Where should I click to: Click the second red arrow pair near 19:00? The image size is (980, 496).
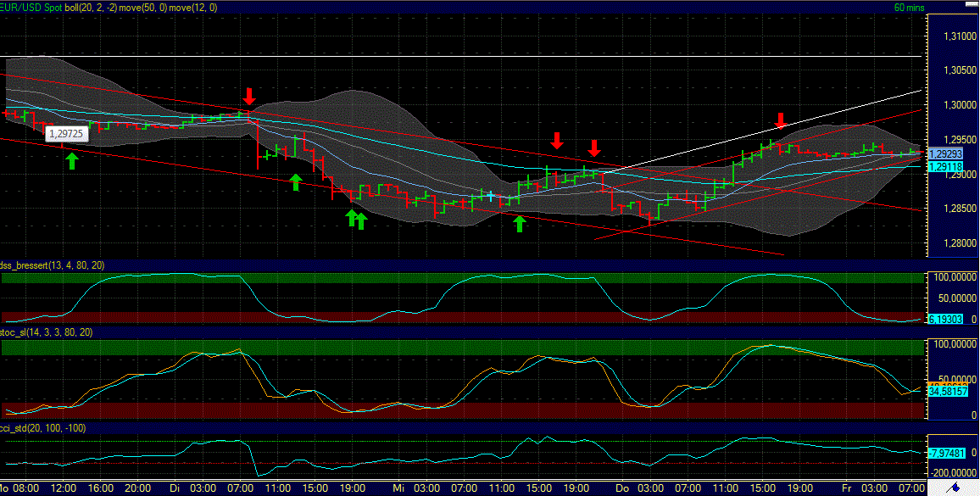(x=593, y=149)
